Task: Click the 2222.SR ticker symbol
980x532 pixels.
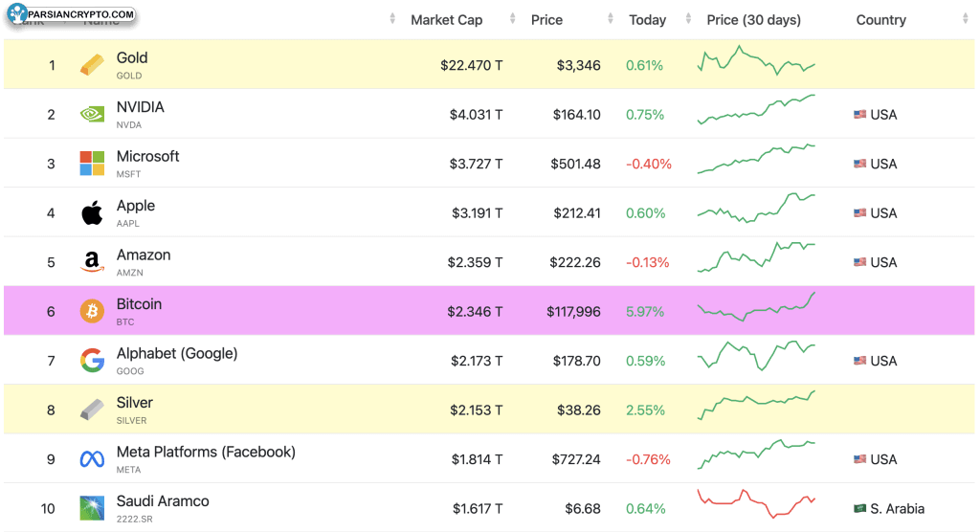Action: 134,519
